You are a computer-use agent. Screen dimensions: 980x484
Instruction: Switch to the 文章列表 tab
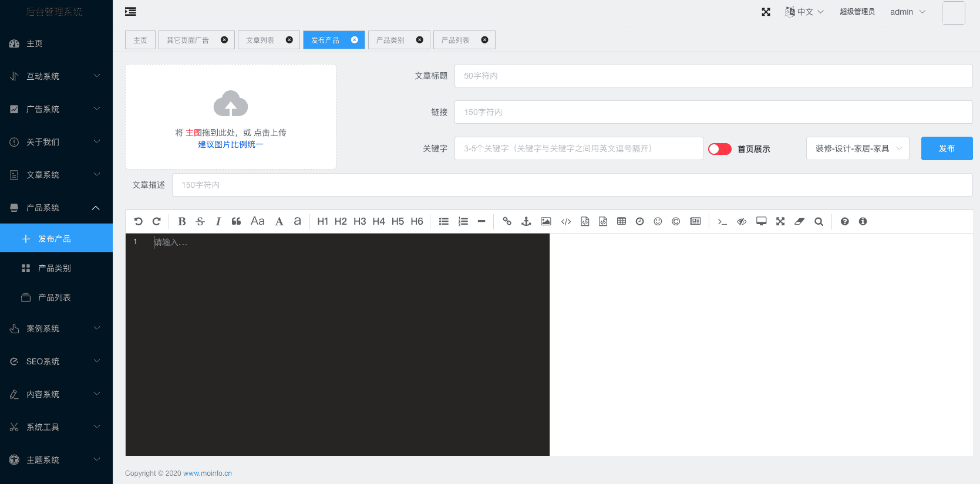(x=260, y=40)
